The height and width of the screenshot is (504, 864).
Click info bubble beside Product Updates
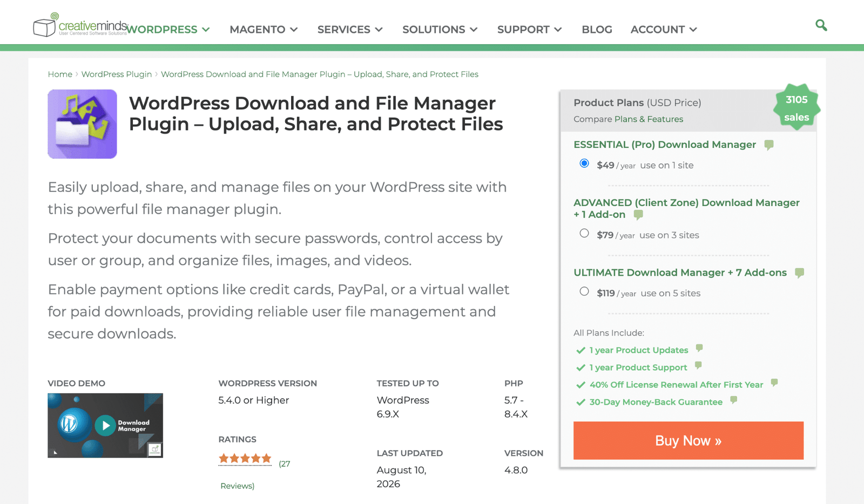[x=699, y=348]
